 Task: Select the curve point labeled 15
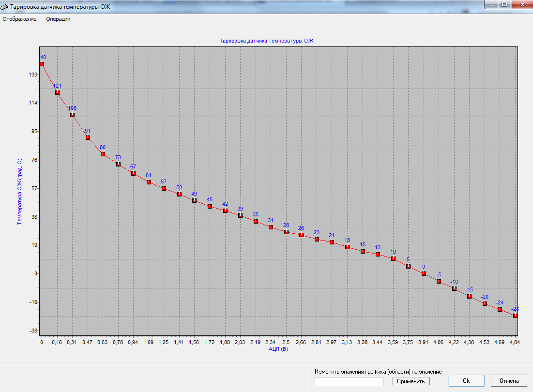click(363, 251)
